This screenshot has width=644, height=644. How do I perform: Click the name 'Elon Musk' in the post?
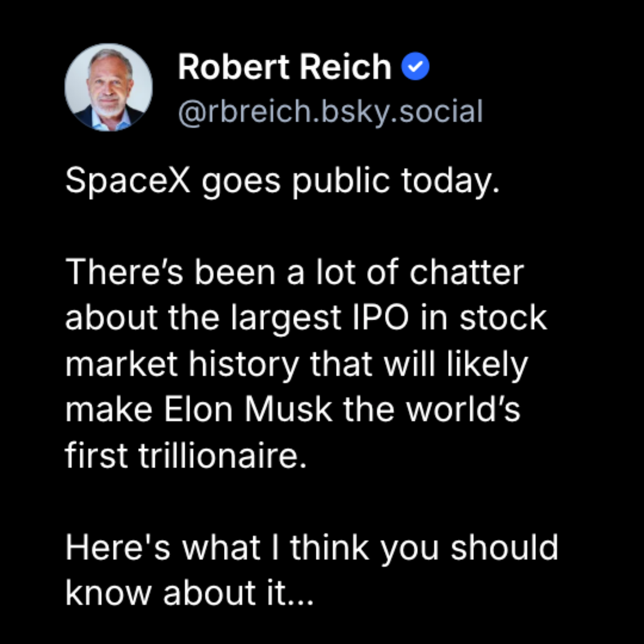click(x=248, y=409)
